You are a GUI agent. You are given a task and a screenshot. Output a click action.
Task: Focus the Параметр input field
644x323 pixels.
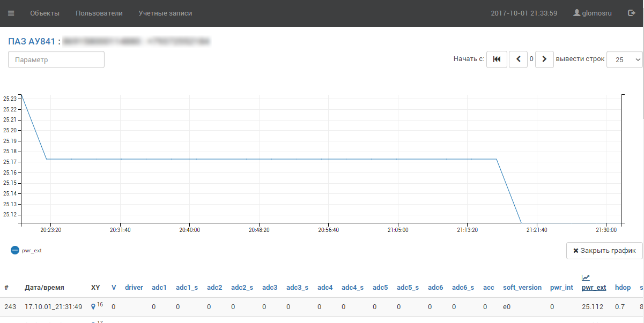point(56,60)
